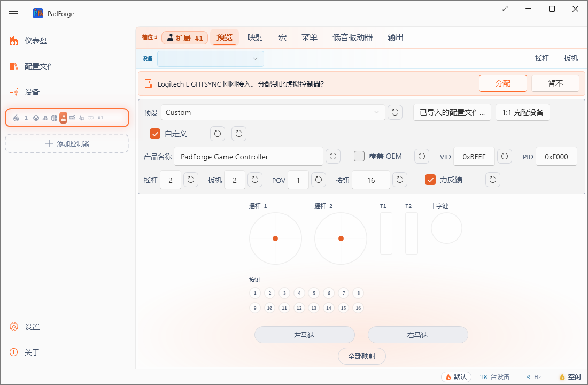Test the 左马达 left motor
588x385 pixels.
305,335
